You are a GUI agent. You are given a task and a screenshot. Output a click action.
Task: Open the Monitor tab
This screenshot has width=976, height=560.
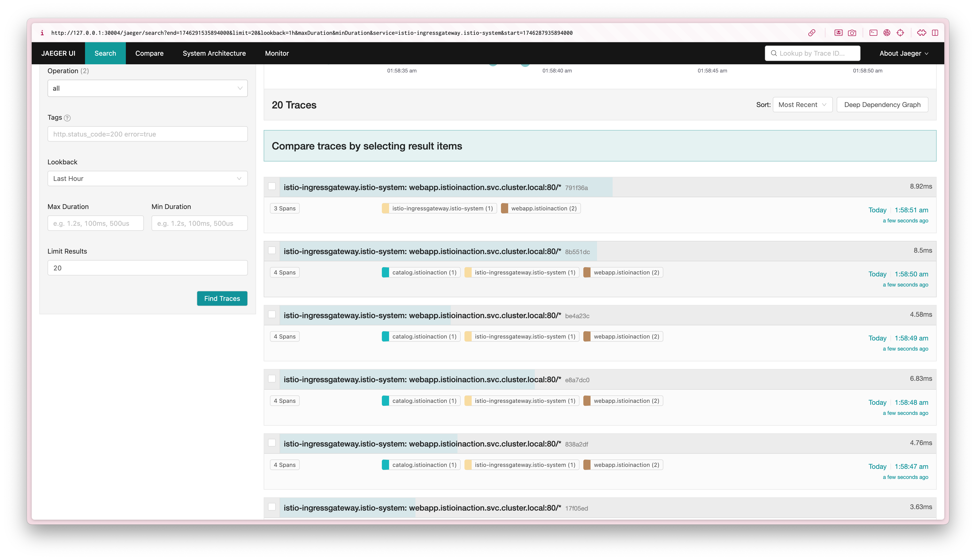coord(277,54)
